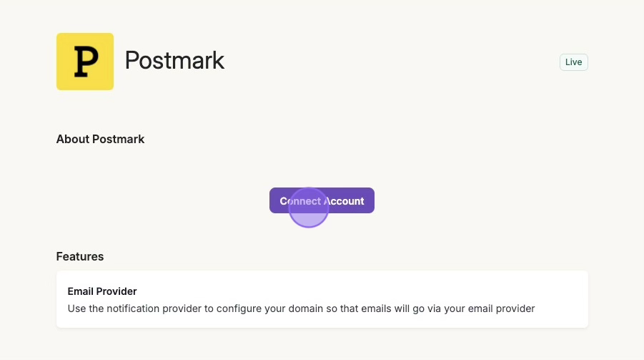Click the word Provider in the card title
The height and width of the screenshot is (360, 644).
tap(117, 291)
